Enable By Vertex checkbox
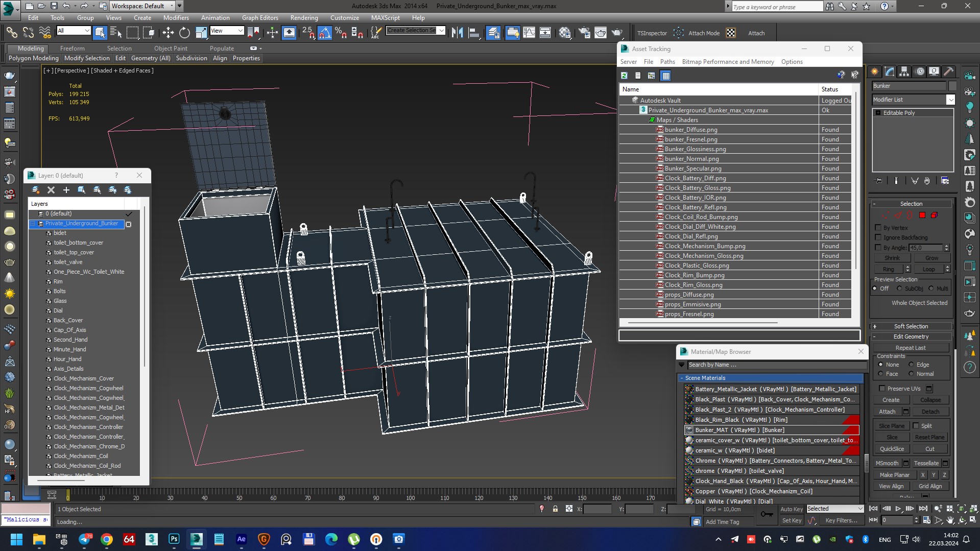Viewport: 980px width, 551px height. pyautogui.click(x=878, y=228)
